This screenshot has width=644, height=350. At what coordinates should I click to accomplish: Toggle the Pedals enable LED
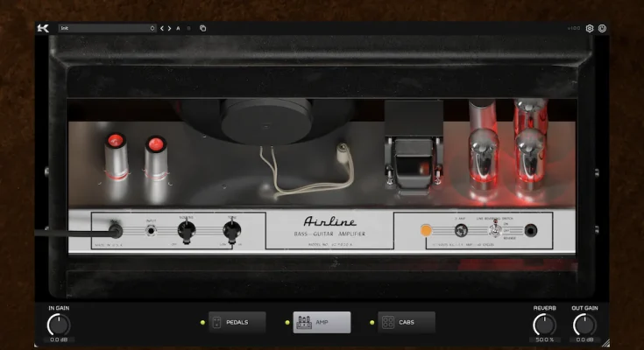[x=202, y=322]
